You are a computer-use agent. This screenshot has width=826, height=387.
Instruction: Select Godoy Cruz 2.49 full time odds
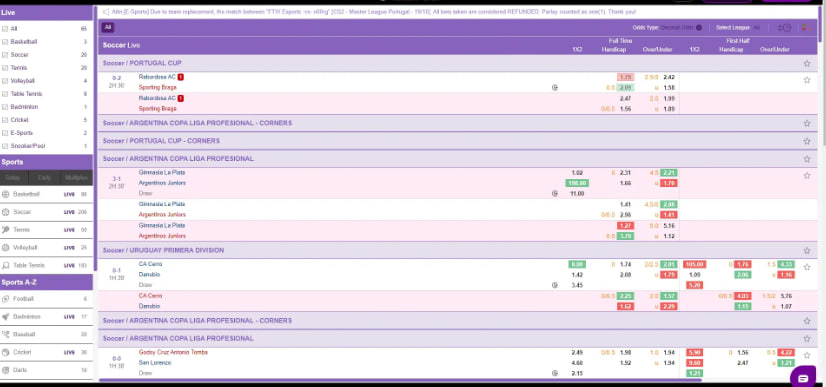coord(577,352)
